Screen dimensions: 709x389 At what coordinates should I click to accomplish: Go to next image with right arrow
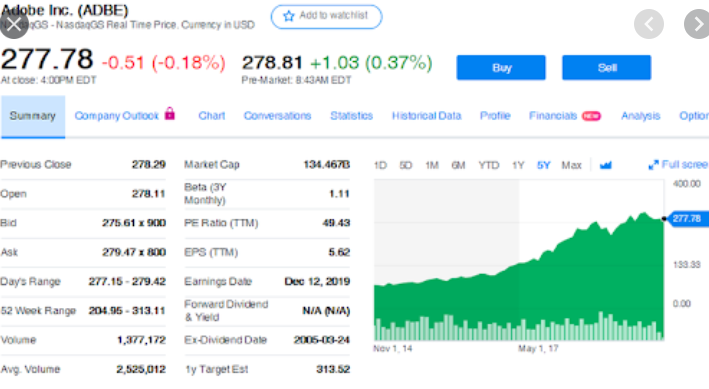coord(698,24)
